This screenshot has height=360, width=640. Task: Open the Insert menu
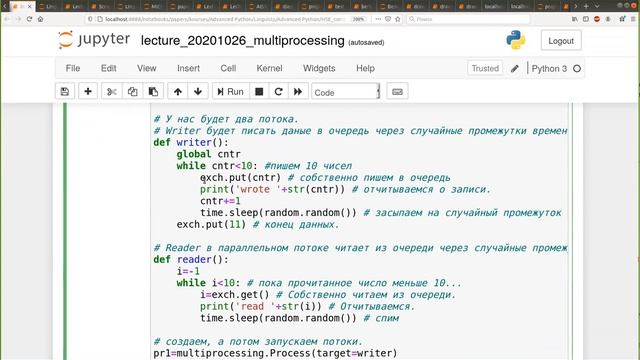coord(188,68)
